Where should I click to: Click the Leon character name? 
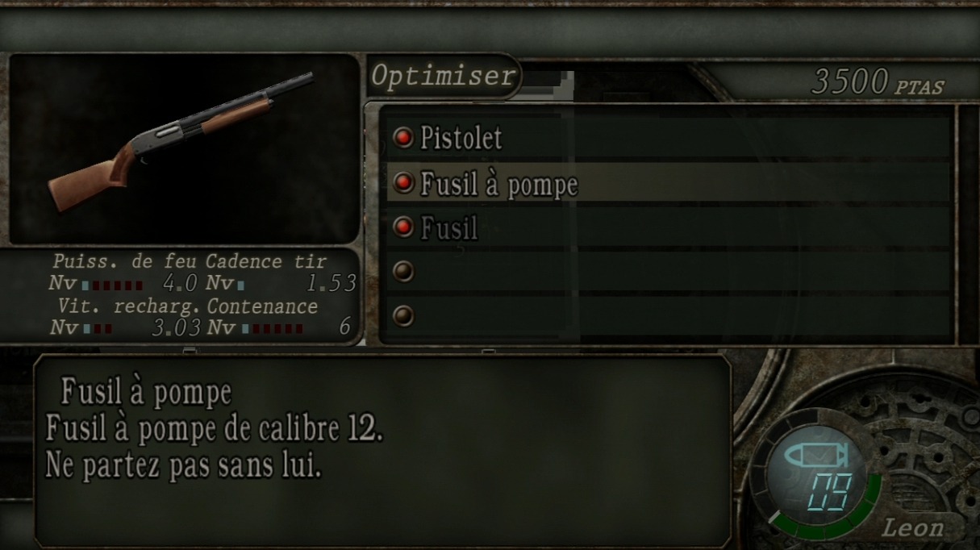[x=911, y=528]
